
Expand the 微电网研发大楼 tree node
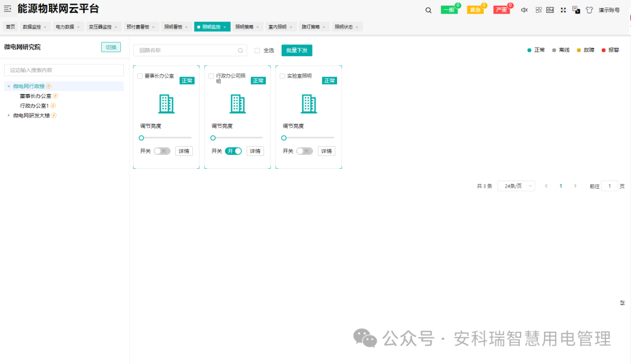[9, 115]
